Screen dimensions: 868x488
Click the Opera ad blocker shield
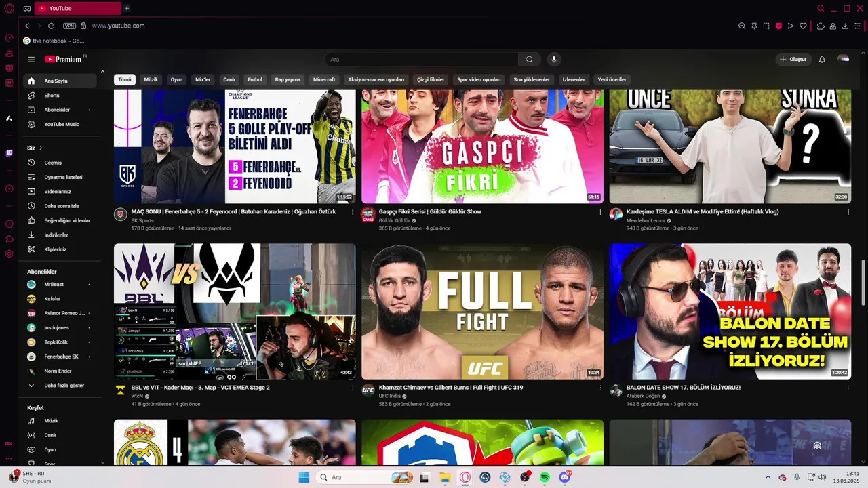tap(778, 26)
